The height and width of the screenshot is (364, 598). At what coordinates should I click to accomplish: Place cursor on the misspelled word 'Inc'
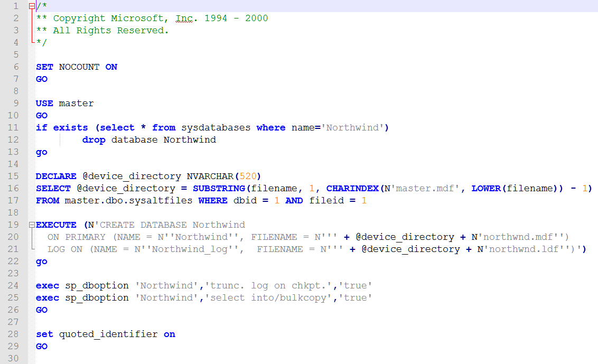click(x=184, y=18)
